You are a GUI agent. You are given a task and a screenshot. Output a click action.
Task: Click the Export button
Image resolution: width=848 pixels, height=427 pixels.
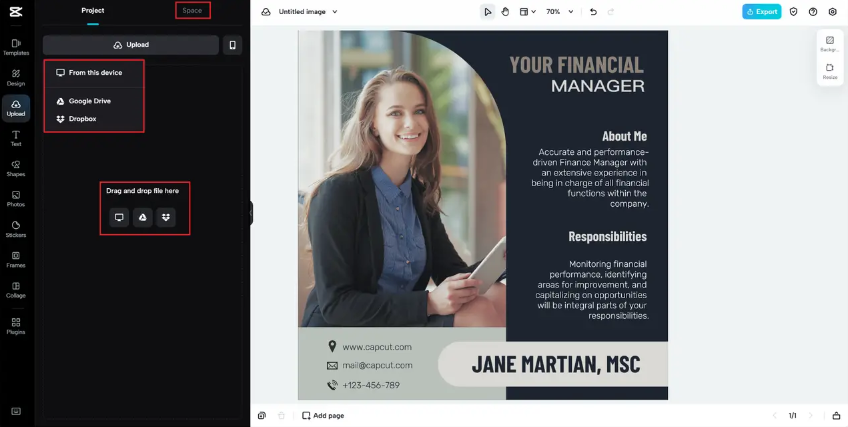point(761,11)
